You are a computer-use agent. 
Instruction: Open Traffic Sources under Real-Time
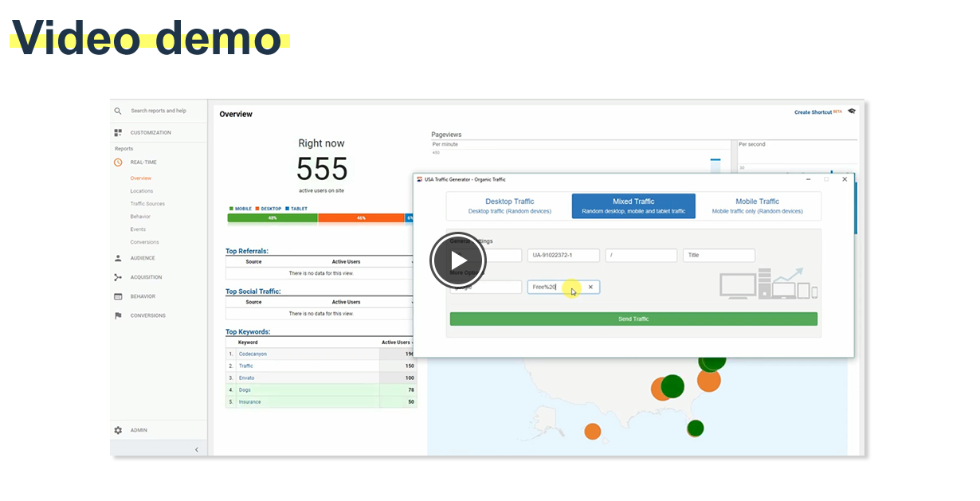coord(147,204)
